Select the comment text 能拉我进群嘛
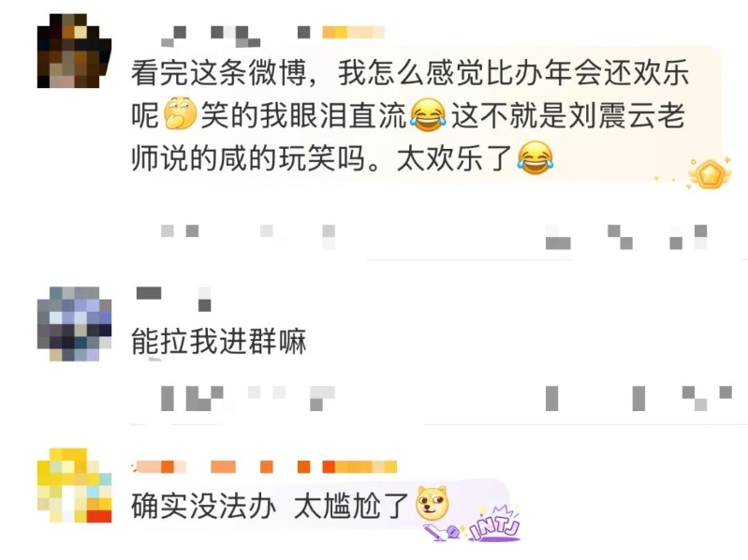 [218, 342]
